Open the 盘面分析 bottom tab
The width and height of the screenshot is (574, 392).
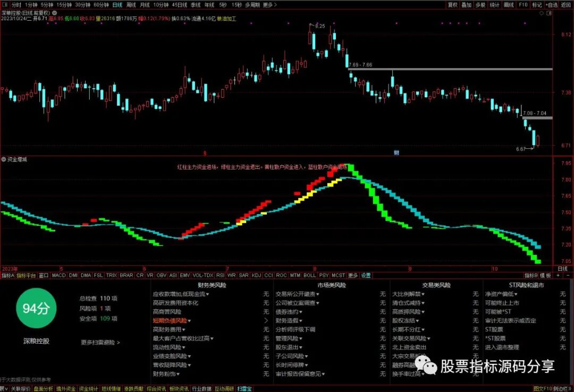coord(43,389)
